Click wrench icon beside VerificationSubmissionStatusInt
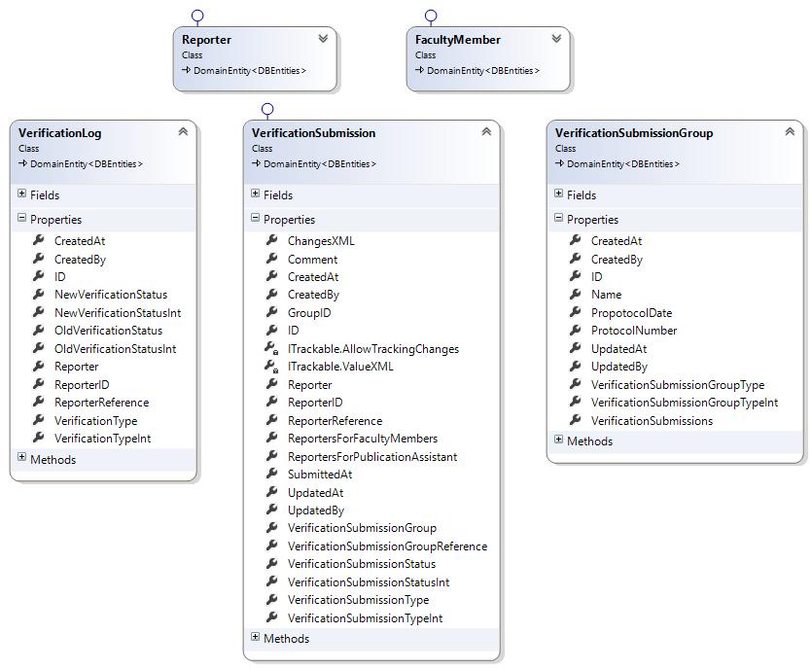812x669 pixels. [272, 581]
